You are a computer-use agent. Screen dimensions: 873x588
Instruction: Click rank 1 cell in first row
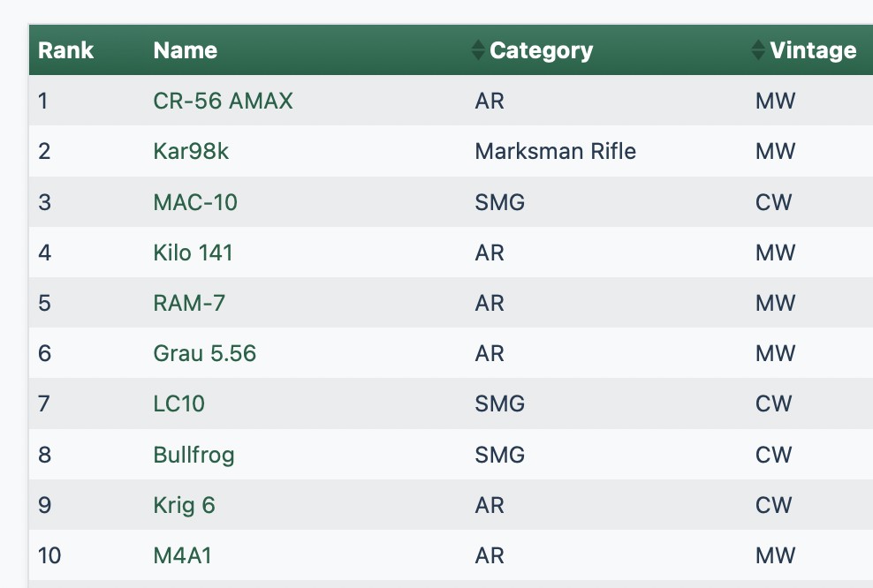[x=43, y=101]
